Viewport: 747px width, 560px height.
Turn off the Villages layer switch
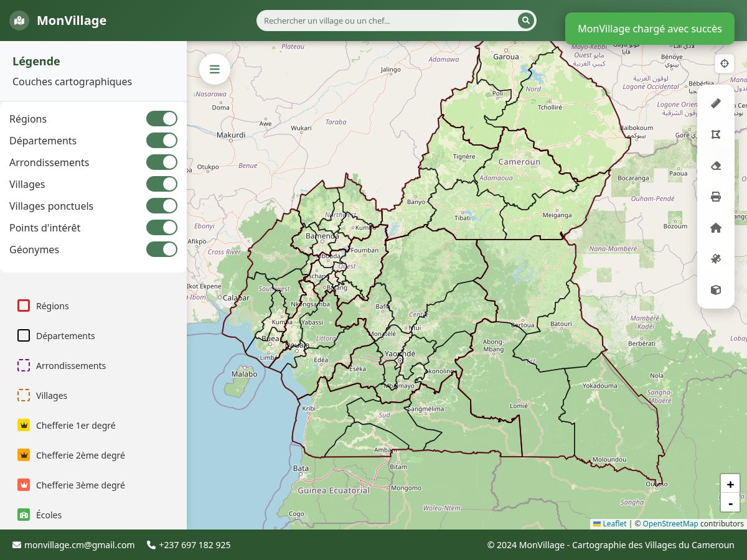point(162,184)
